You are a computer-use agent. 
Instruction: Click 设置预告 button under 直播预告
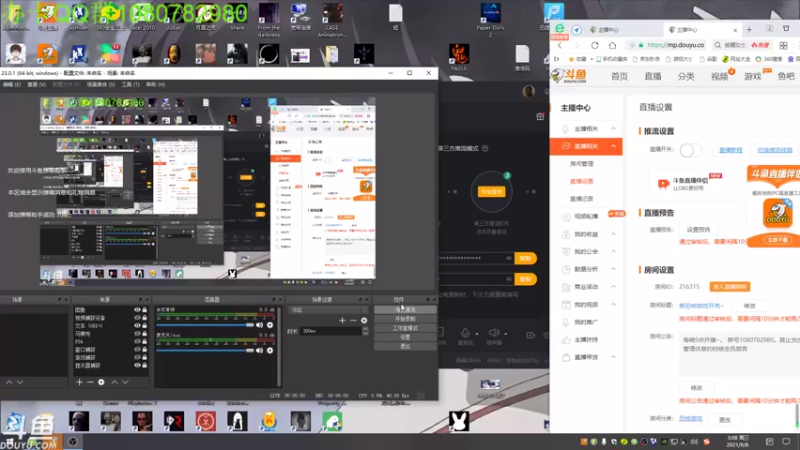[x=698, y=230]
